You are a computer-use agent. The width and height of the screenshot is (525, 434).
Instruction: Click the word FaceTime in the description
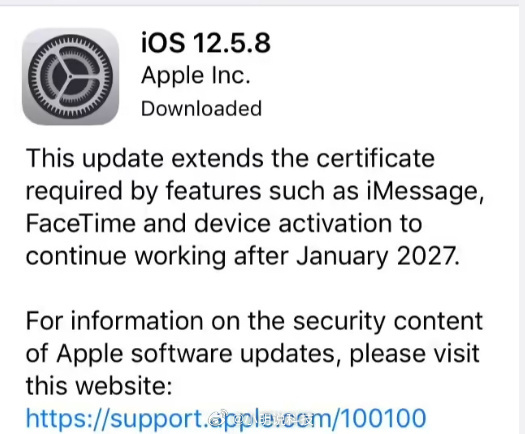(81, 224)
